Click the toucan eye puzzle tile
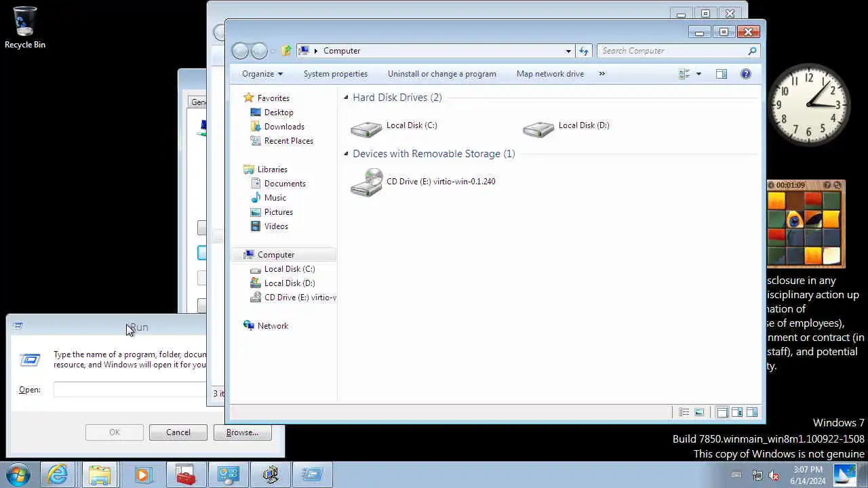 click(795, 219)
